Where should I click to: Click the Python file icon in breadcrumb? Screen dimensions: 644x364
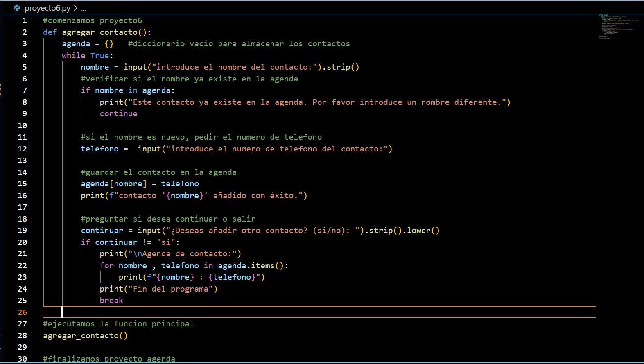tap(17, 8)
